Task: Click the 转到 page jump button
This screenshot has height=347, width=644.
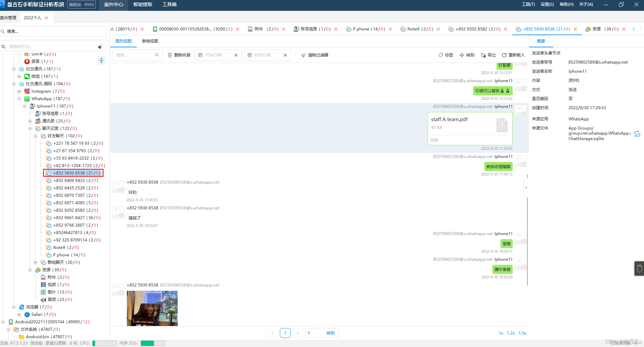Action: 331,333
